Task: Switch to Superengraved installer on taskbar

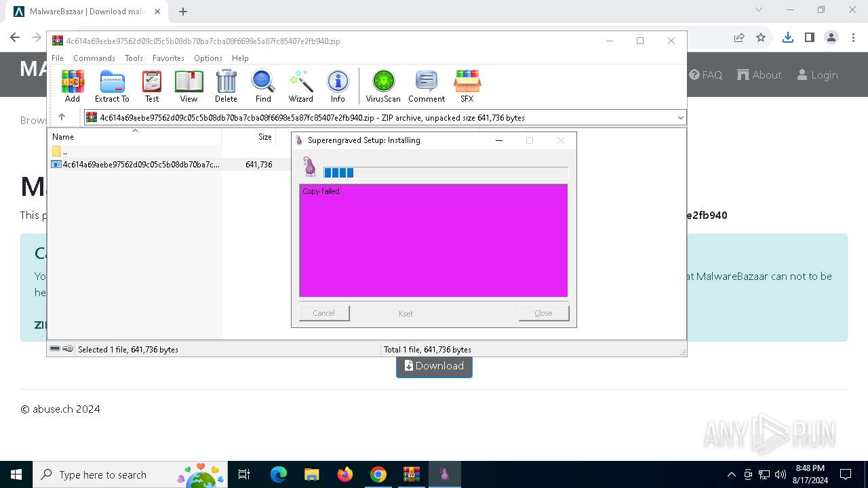Action: coord(445,474)
